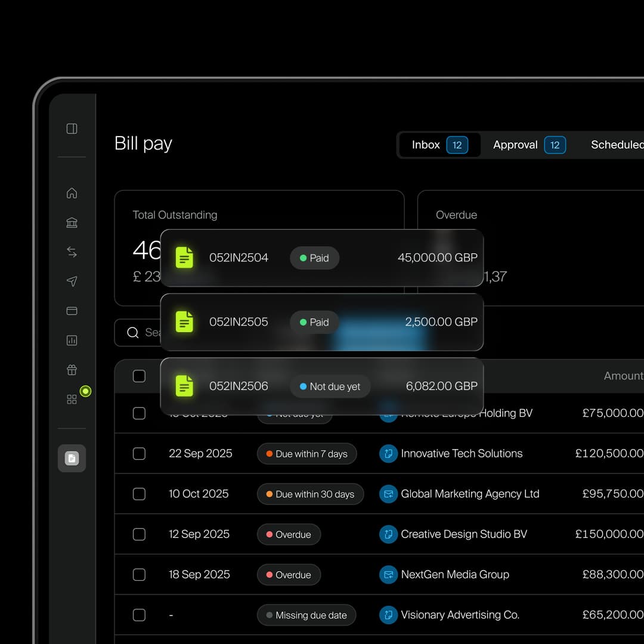Viewport: 644px width, 644px height.
Task: Check the row with amount £75,000.00
Action: (139, 413)
